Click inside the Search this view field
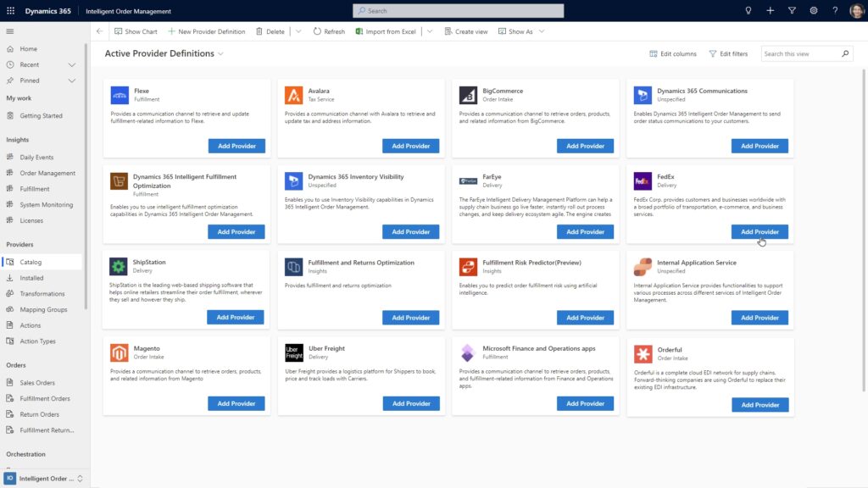 [x=801, y=53]
